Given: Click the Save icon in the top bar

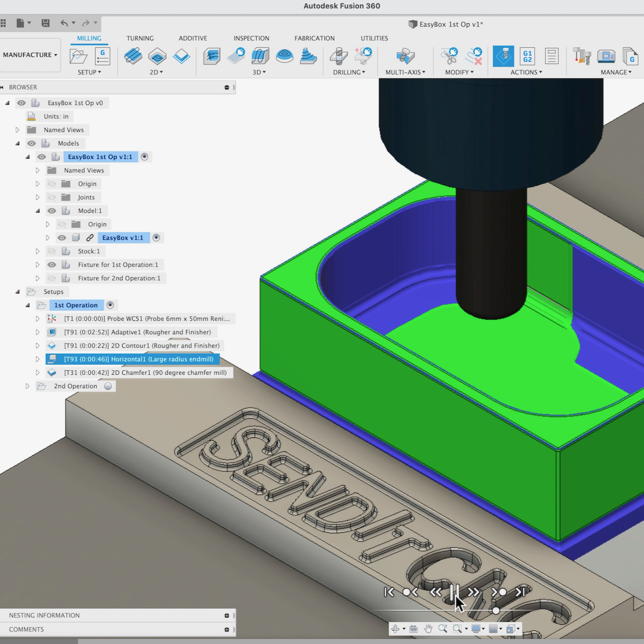Looking at the screenshot, I should [x=45, y=23].
